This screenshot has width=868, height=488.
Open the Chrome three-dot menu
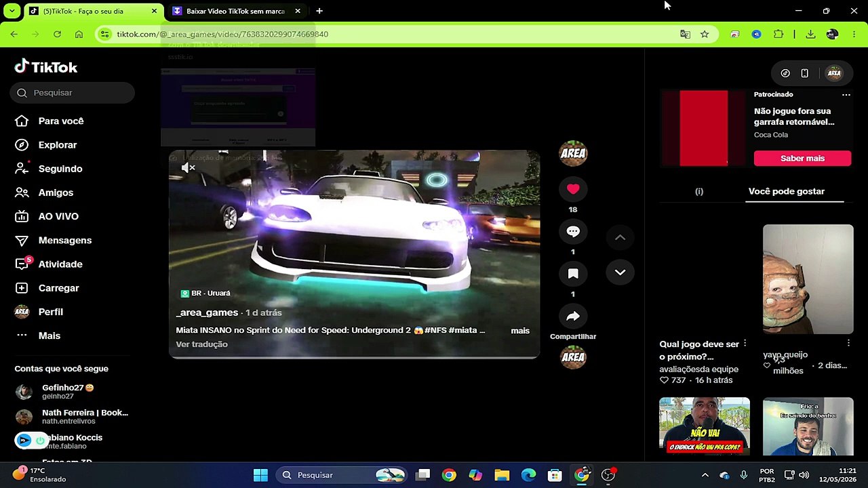tap(854, 34)
